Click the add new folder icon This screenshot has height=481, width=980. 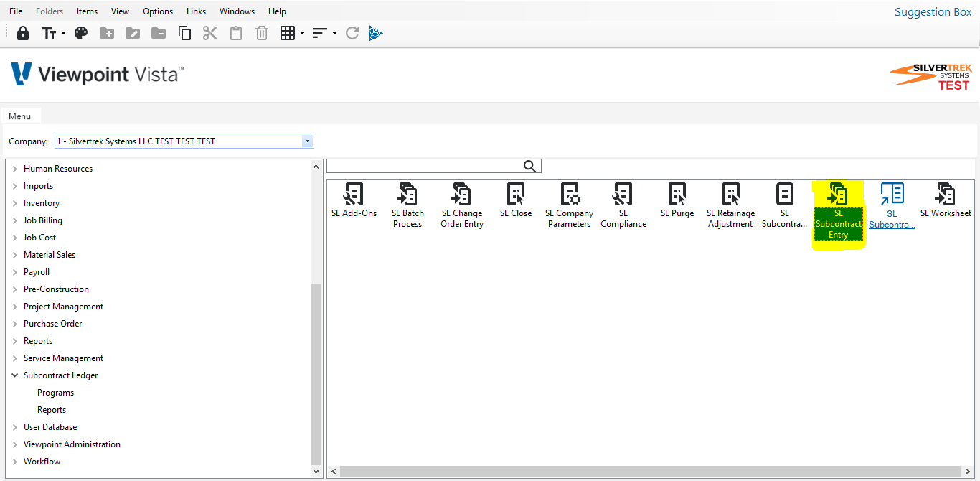(107, 33)
